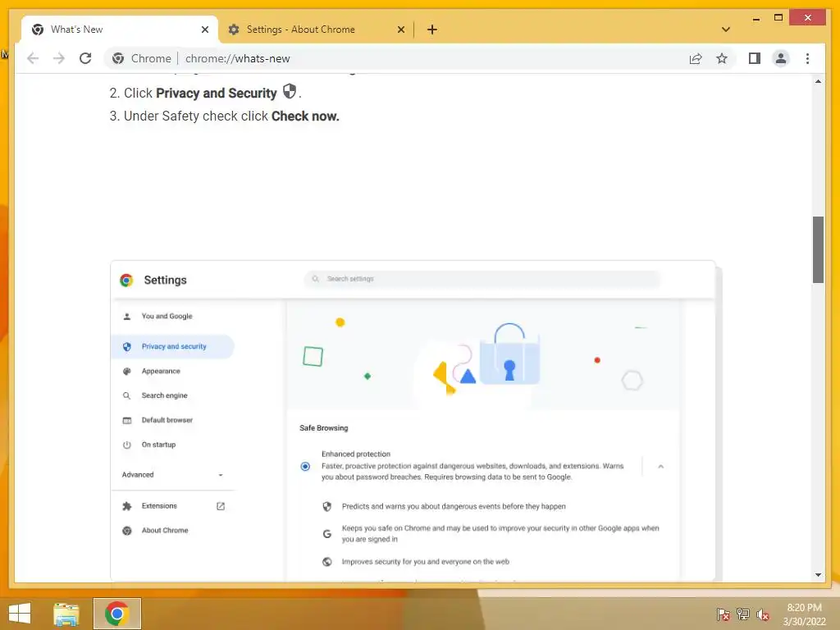The height and width of the screenshot is (630, 840).
Task: Open the profile avatar button
Action: (781, 58)
